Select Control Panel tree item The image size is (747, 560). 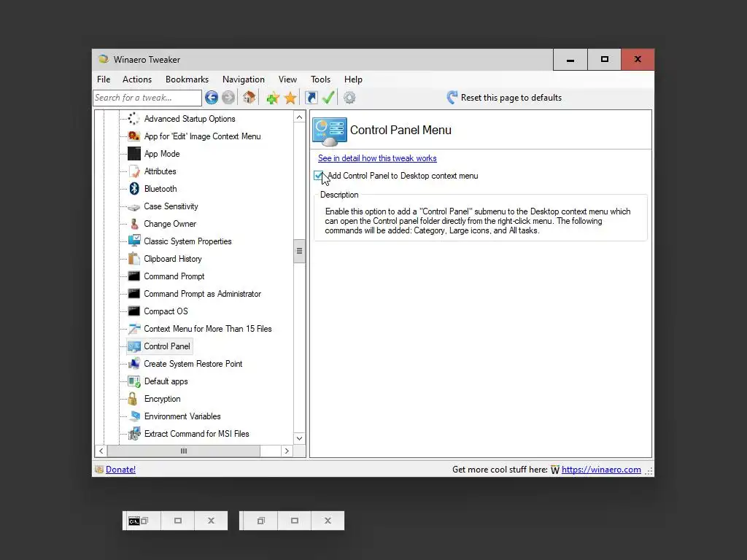tap(167, 346)
